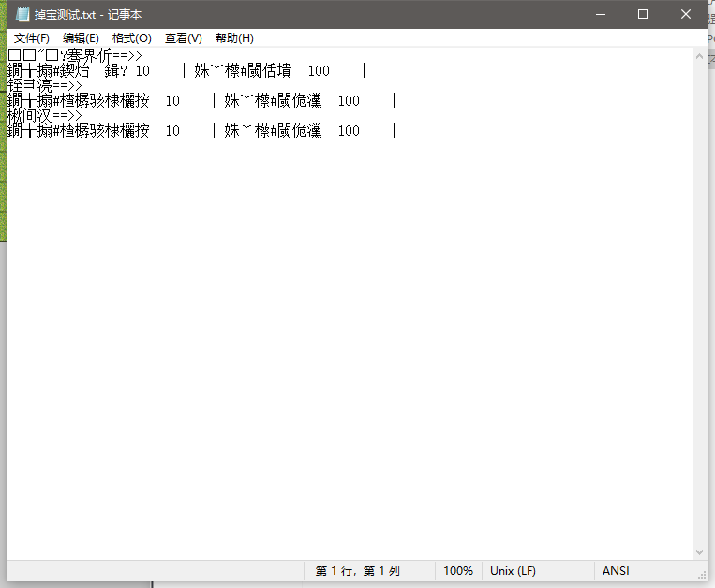Click the 第 1 行, 第 1 列 status entry
Image resolution: width=715 pixels, height=588 pixels.
(x=358, y=571)
